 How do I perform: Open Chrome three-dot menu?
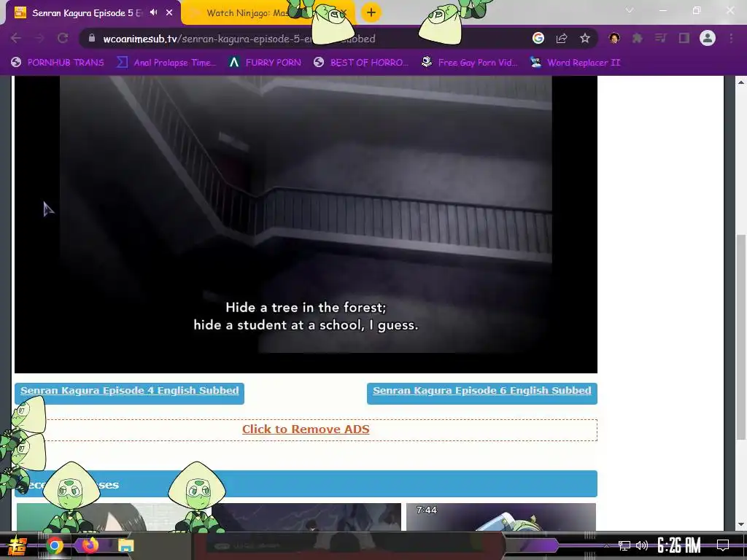point(731,38)
